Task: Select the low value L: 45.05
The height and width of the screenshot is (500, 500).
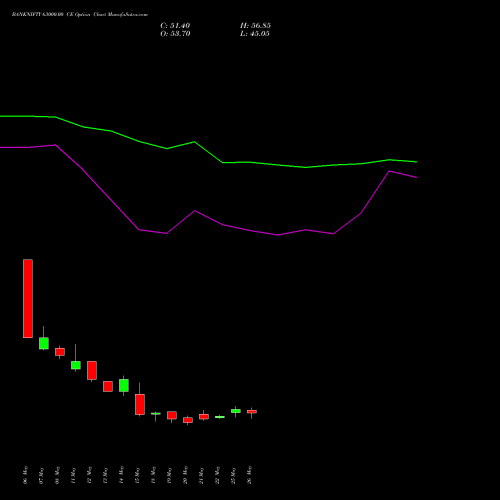Action: point(255,34)
